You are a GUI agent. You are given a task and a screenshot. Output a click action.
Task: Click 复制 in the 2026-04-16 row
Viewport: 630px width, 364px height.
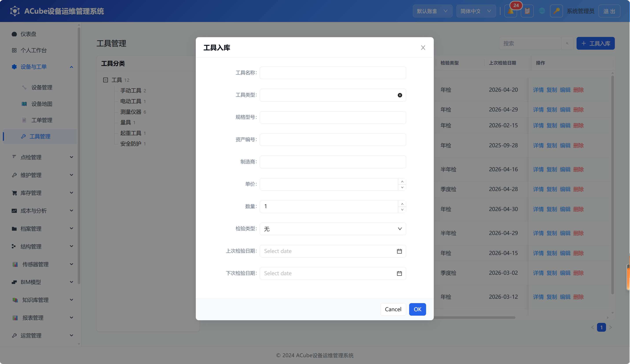tap(551, 169)
